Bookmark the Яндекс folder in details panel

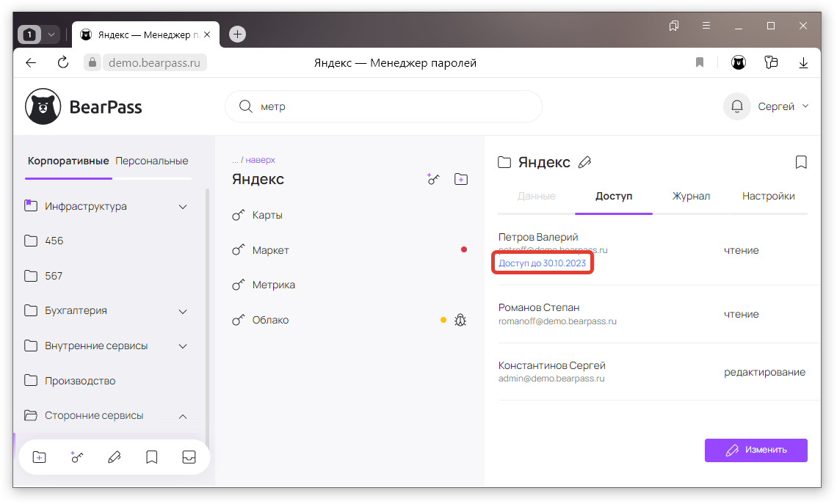[x=801, y=162]
